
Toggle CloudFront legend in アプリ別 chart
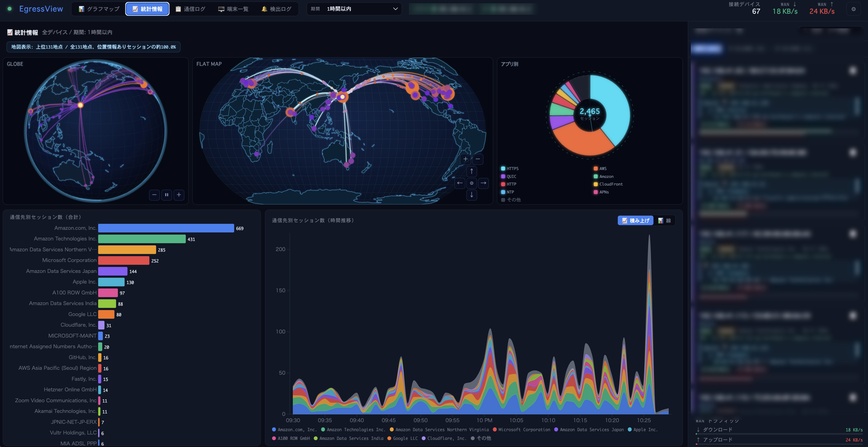coord(608,184)
